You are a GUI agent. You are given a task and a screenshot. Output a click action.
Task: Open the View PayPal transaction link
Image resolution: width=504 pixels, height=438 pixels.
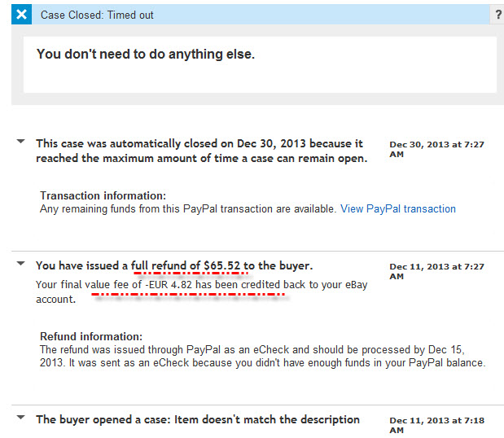[x=398, y=209]
